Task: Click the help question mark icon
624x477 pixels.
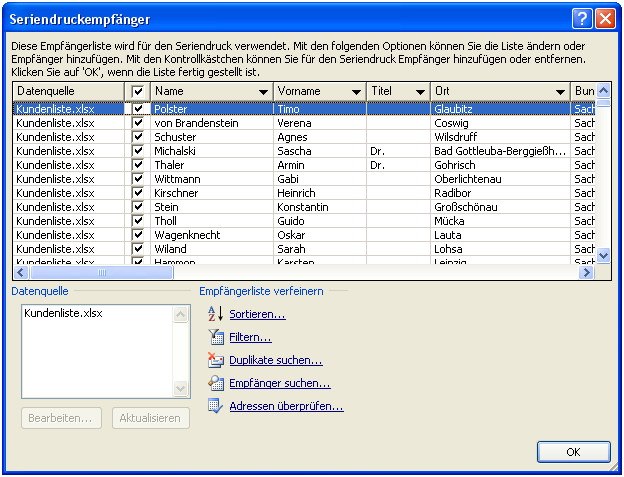Action: click(x=583, y=19)
